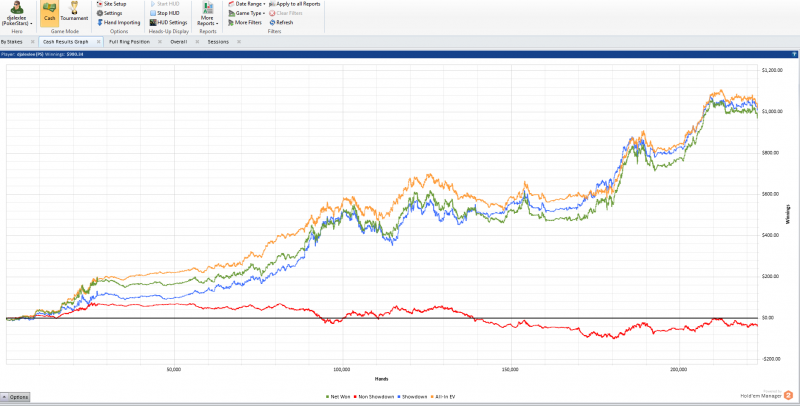Image resolution: width=800 pixels, height=406 pixels.
Task: Expand the Date Range dropdown
Action: 250,4
